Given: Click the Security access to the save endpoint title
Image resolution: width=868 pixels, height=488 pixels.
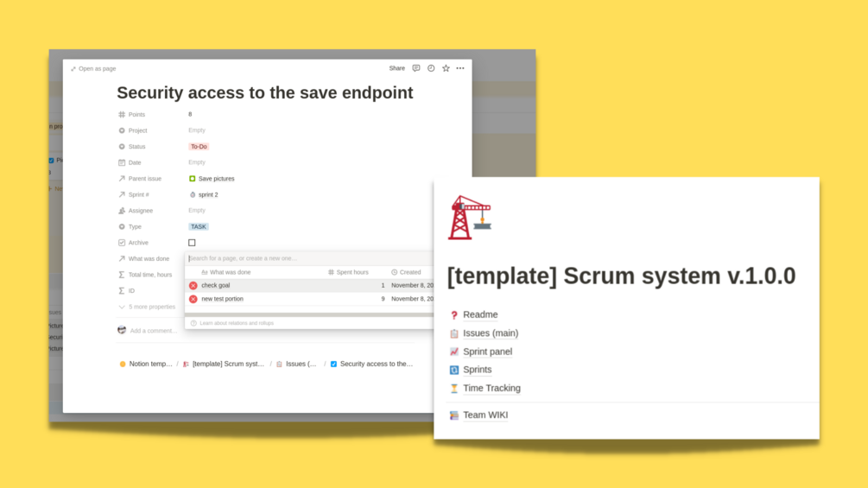Looking at the screenshot, I should [x=264, y=92].
